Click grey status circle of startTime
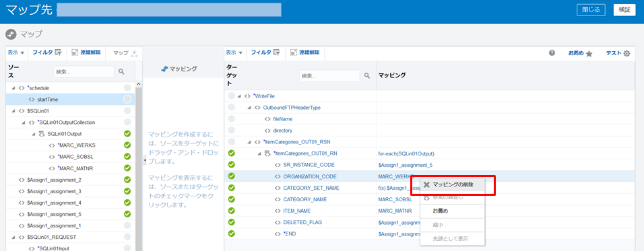Screen dimensions: 644x251 point(127,99)
